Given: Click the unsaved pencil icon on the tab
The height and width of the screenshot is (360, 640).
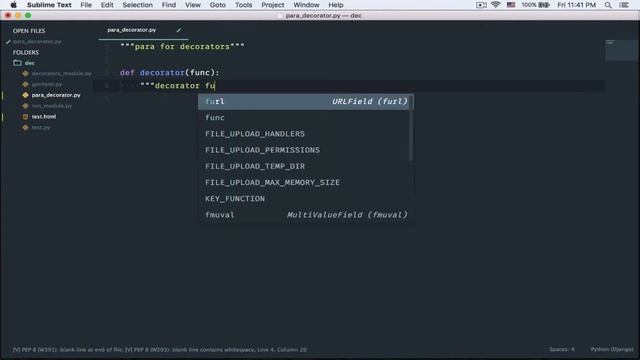Looking at the screenshot, I should pos(179,30).
